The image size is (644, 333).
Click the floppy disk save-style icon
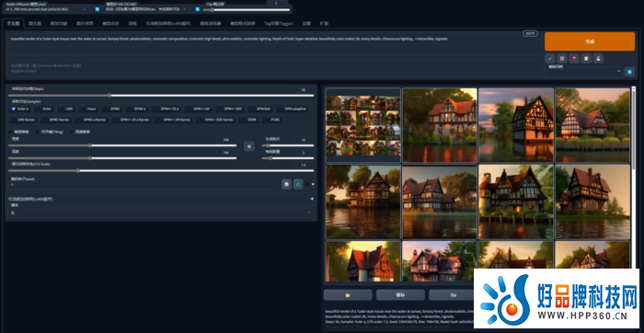point(598,58)
